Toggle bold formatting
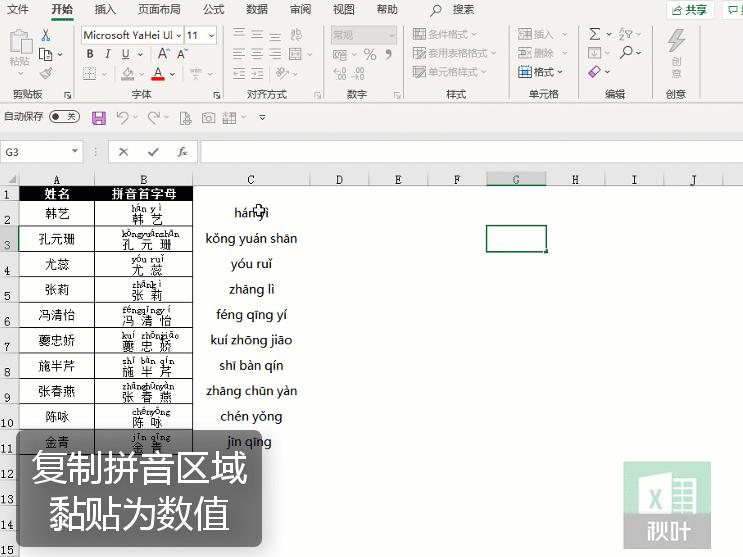The width and height of the screenshot is (743, 557). [90, 54]
